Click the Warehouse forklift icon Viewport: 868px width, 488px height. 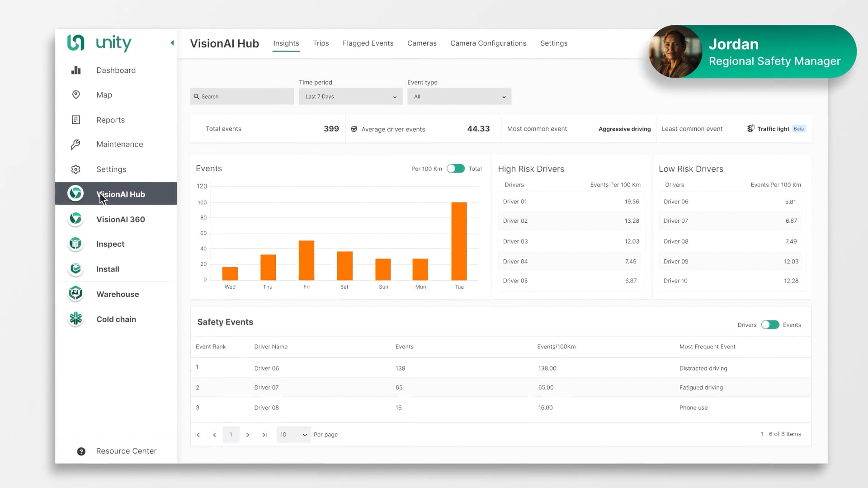pyautogui.click(x=75, y=294)
